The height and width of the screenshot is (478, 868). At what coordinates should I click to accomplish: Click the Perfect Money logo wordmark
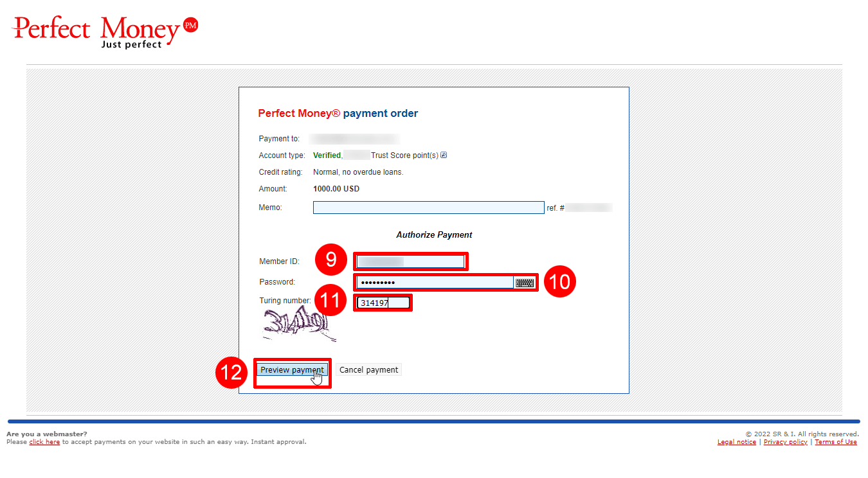[x=96, y=30]
